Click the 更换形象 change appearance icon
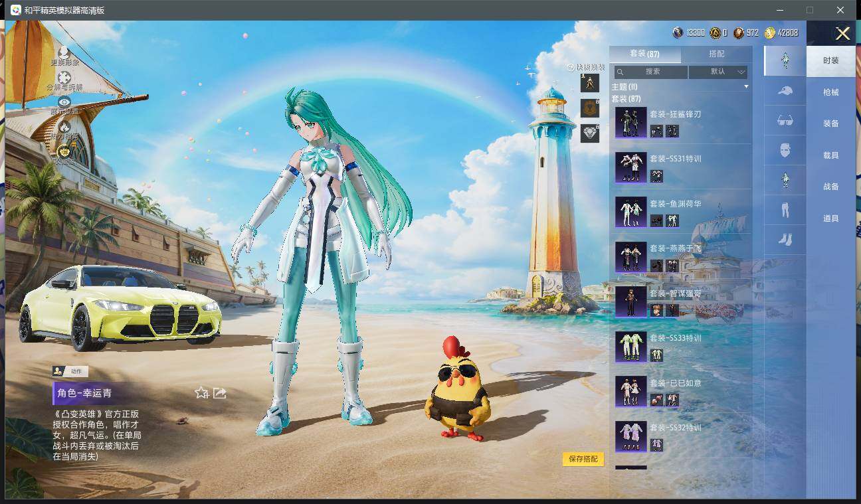Image resolution: width=861 pixels, height=504 pixels. [64, 52]
